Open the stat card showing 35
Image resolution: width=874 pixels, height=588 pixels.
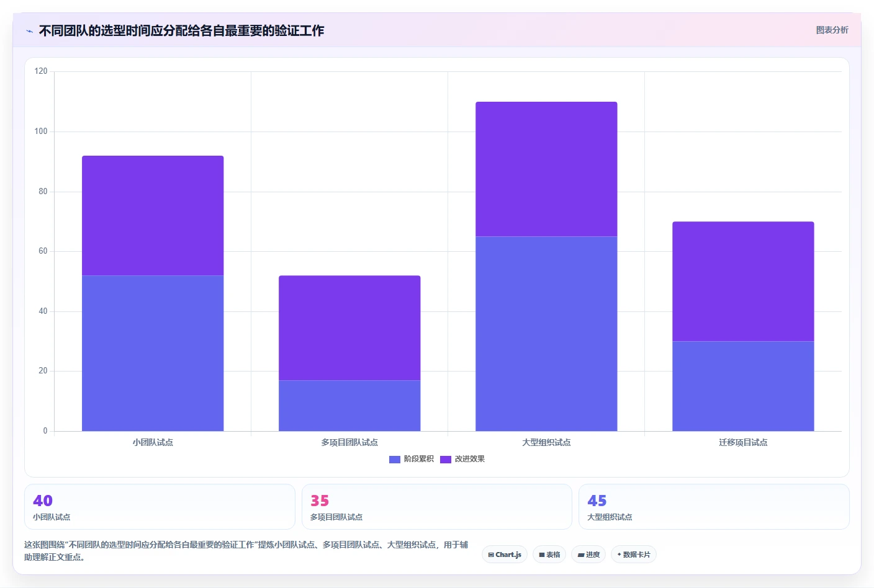pyautogui.click(x=437, y=507)
